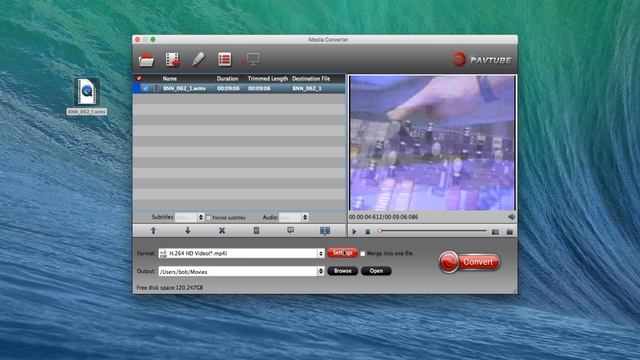Screen dimensions: 640x360
Task: Stop the video preview
Action: tap(368, 232)
